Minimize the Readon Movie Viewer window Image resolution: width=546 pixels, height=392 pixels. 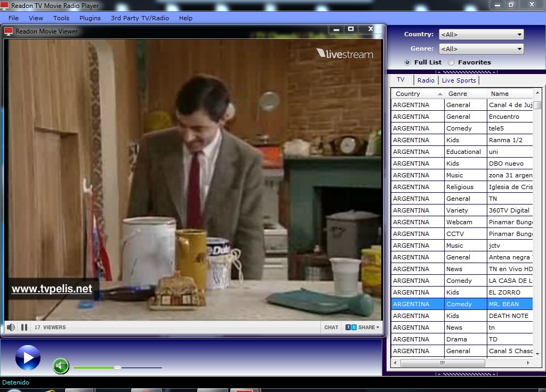tap(336, 29)
